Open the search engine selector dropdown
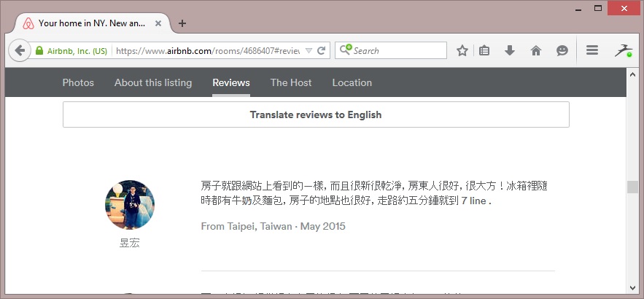The height and width of the screenshot is (299, 644). click(x=346, y=50)
